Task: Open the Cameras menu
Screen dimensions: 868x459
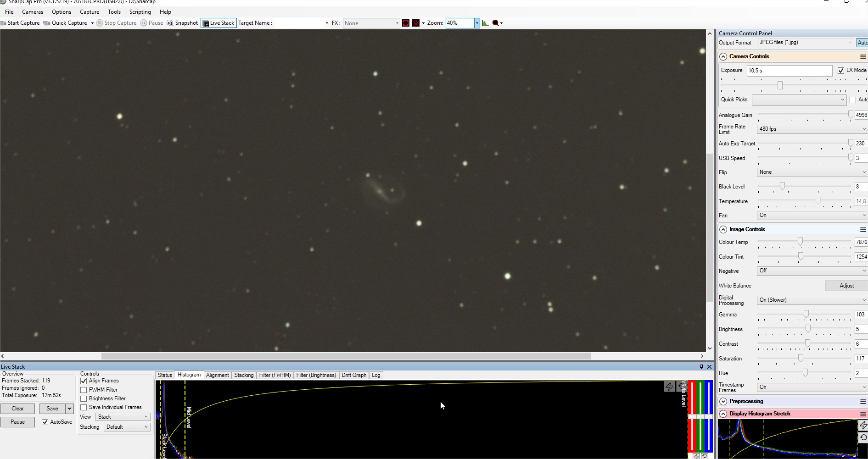Action: (x=33, y=12)
